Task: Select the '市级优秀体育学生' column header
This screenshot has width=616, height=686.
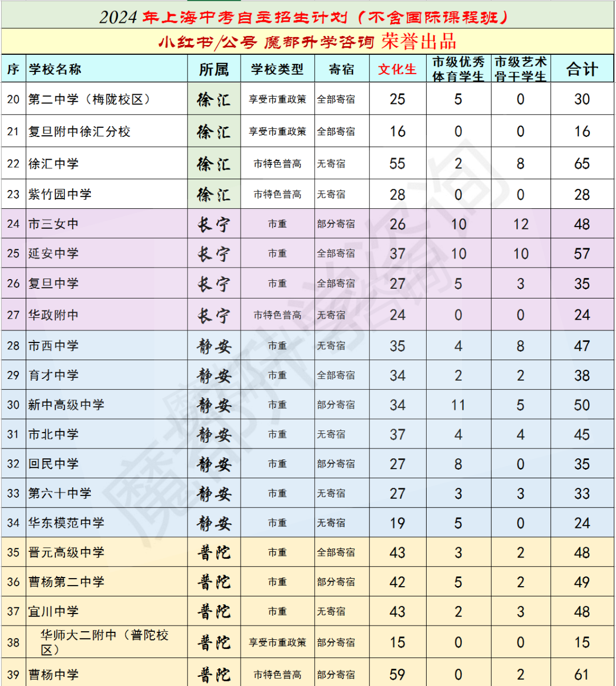Action: click(458, 69)
